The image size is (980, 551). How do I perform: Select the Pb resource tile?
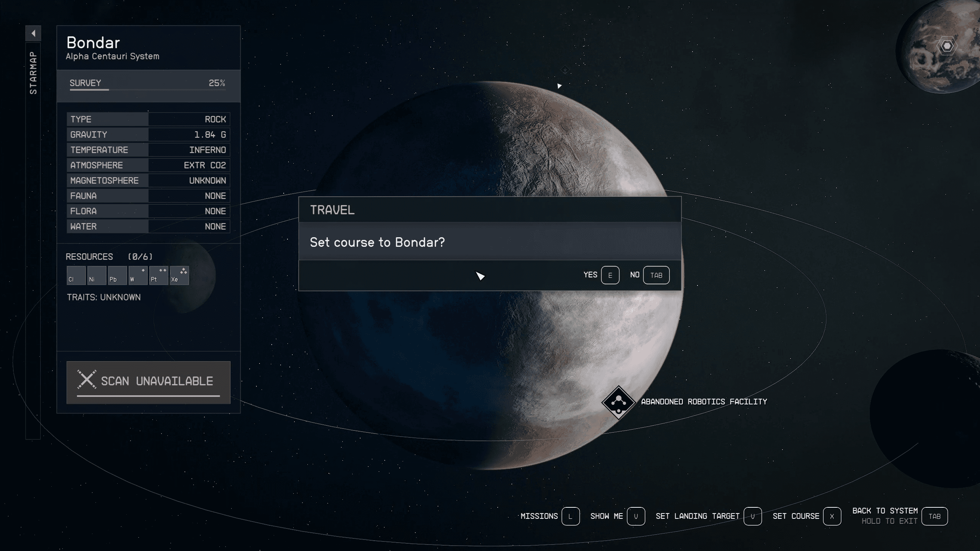118,275
